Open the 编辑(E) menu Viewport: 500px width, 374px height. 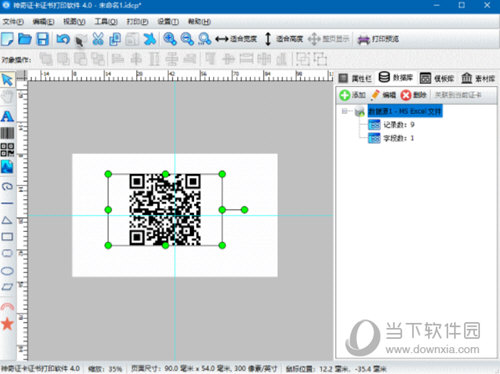[43, 22]
